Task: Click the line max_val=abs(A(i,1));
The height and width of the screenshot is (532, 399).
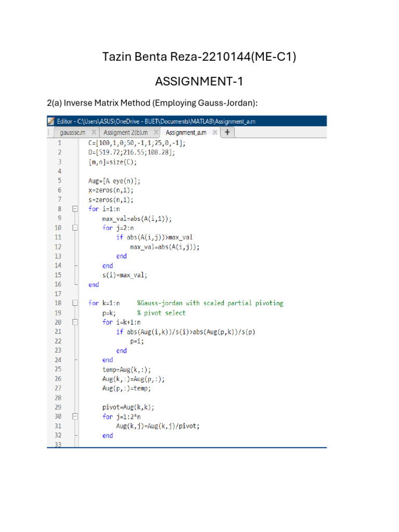Action: 137,219
